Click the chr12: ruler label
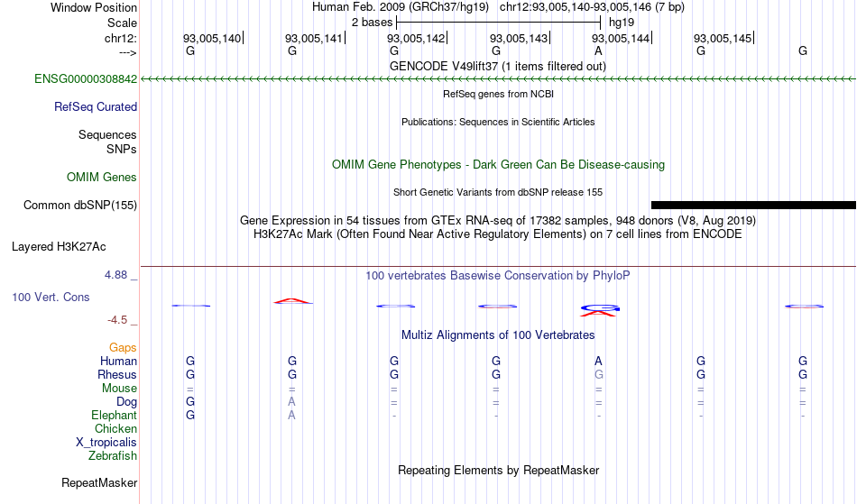The width and height of the screenshot is (857, 504). pos(121,38)
